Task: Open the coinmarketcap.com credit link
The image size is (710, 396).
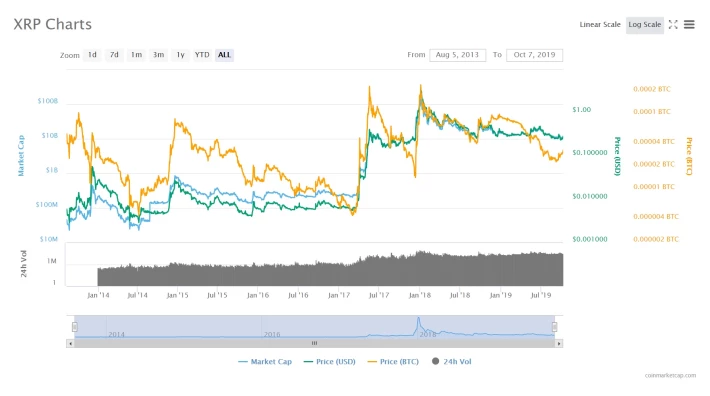Action: [670, 375]
